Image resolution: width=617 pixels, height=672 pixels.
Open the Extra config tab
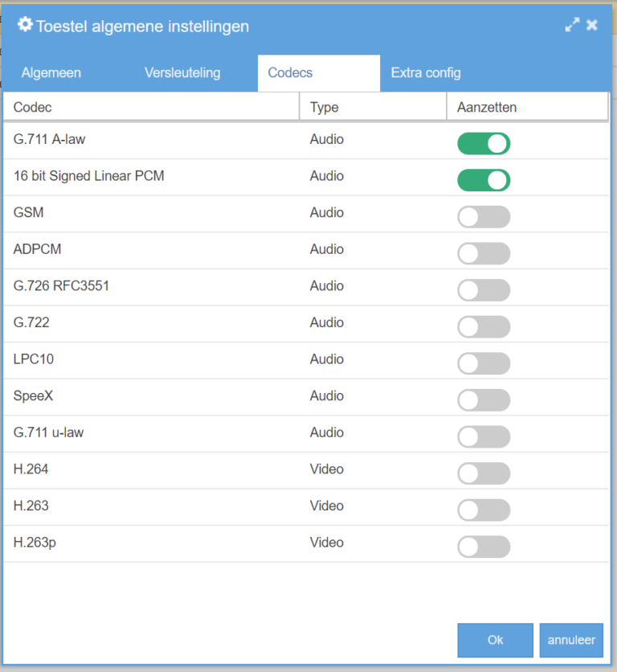pyautogui.click(x=426, y=73)
